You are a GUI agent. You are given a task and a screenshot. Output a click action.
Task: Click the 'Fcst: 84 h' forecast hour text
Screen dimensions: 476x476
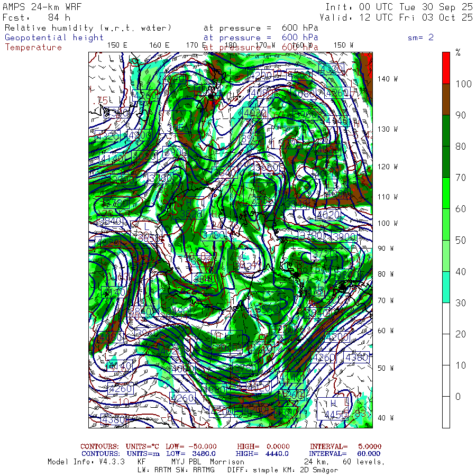pos(36,17)
